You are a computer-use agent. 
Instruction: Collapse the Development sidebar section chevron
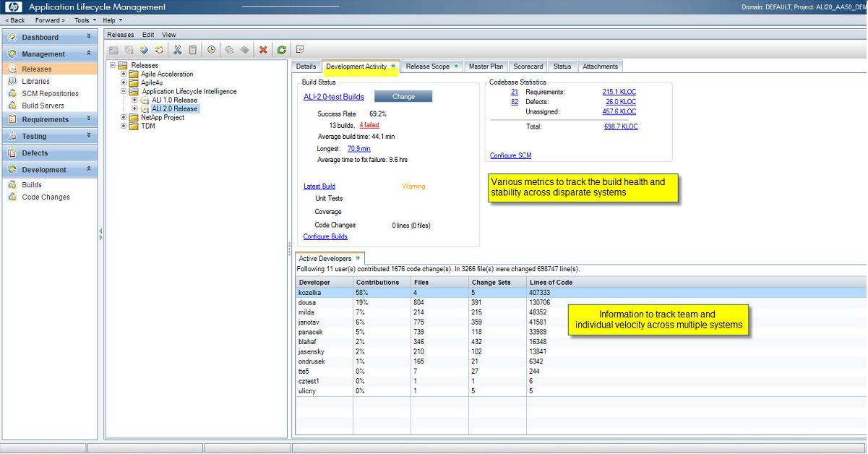89,168
